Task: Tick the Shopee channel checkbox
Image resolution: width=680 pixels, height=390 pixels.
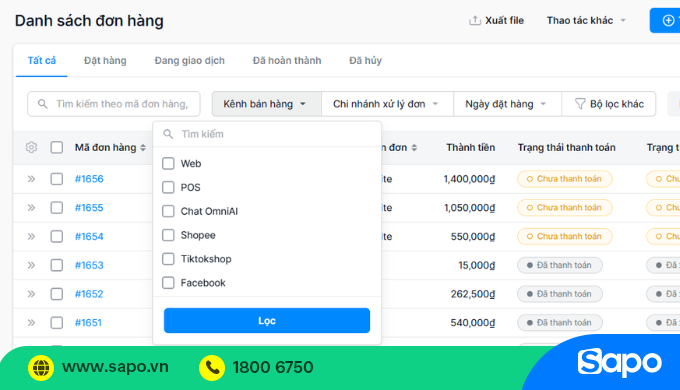Action: pos(168,235)
